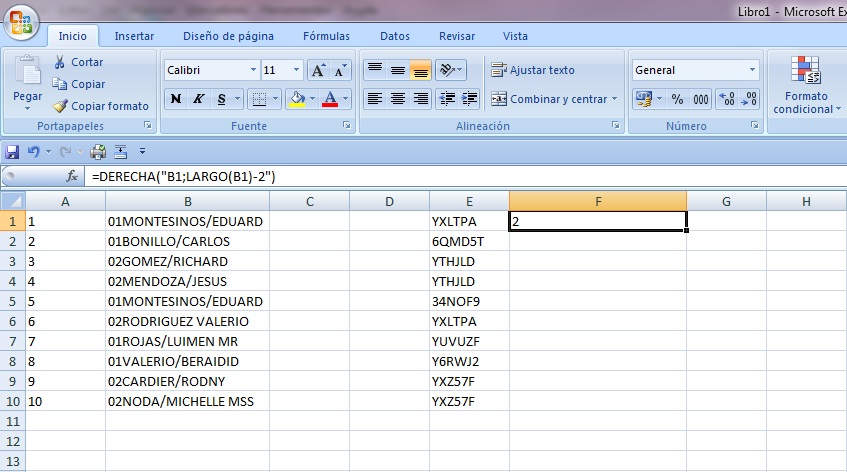Customize quick access toolbar arrow
The image size is (847, 473).
point(142,152)
